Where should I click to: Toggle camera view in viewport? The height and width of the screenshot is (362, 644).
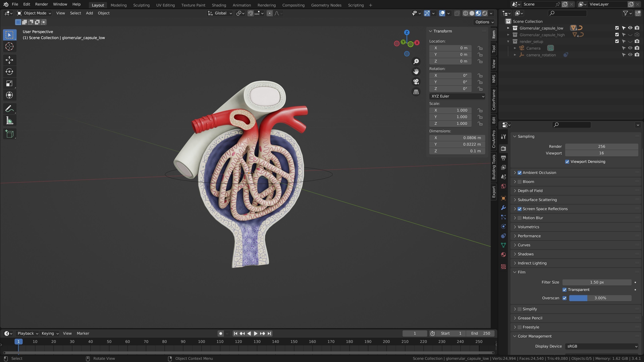[416, 82]
